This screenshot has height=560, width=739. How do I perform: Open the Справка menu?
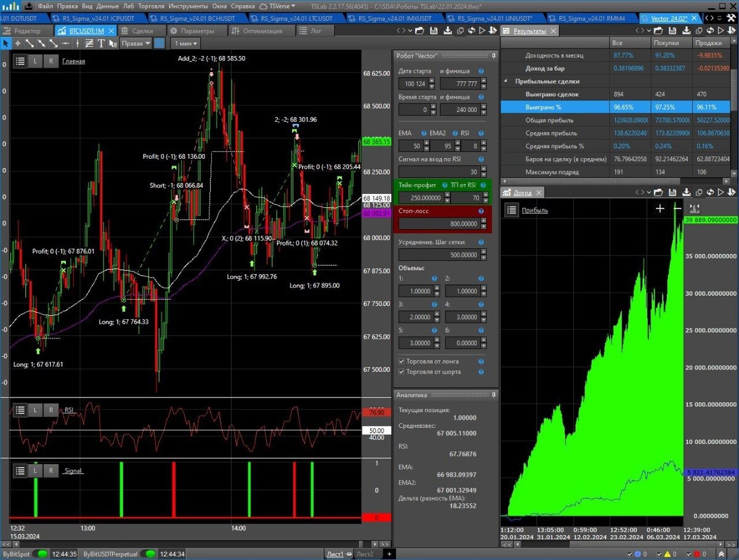click(241, 6)
